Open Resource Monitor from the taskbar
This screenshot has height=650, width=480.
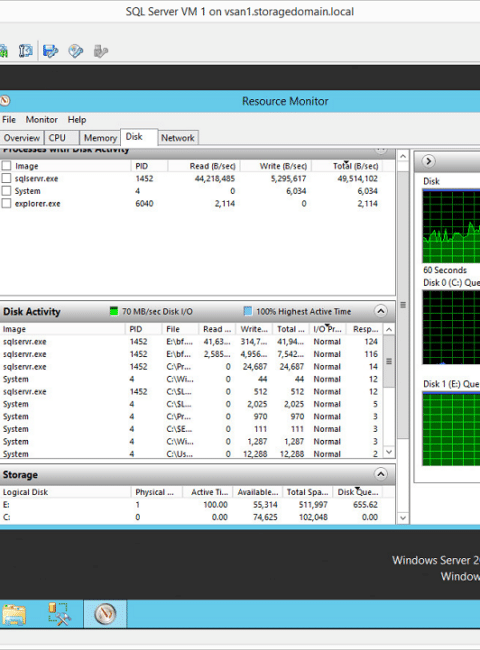[x=105, y=614]
